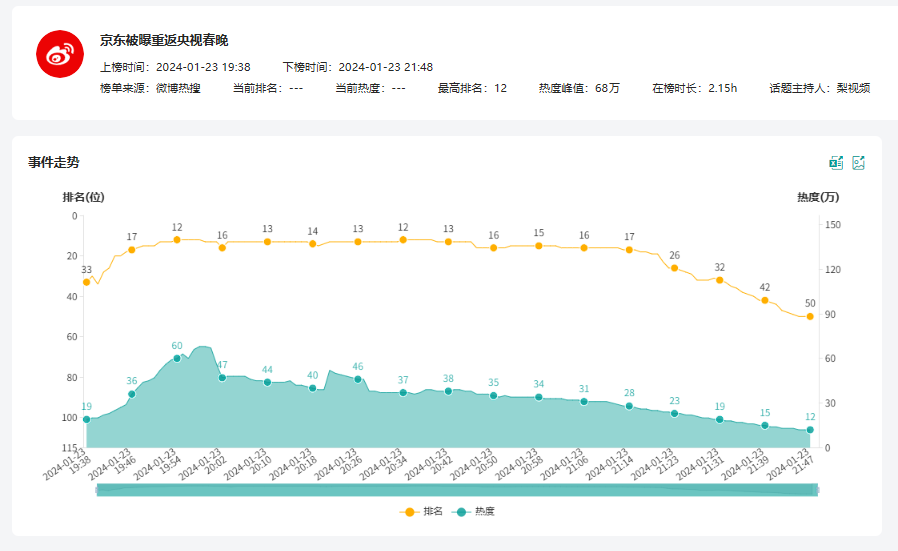Image resolution: width=898 pixels, height=551 pixels.
Task: Click the 事件走势 section heading
Action: tap(54, 163)
